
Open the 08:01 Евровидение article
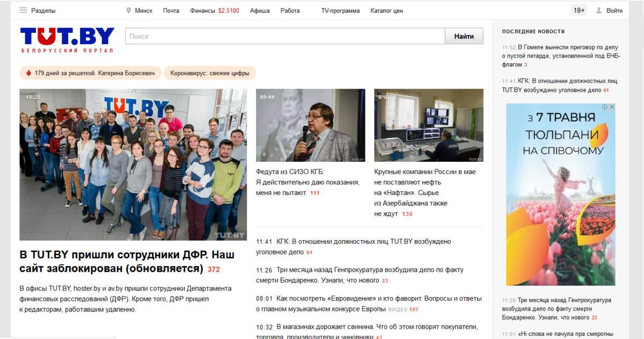coord(369,304)
